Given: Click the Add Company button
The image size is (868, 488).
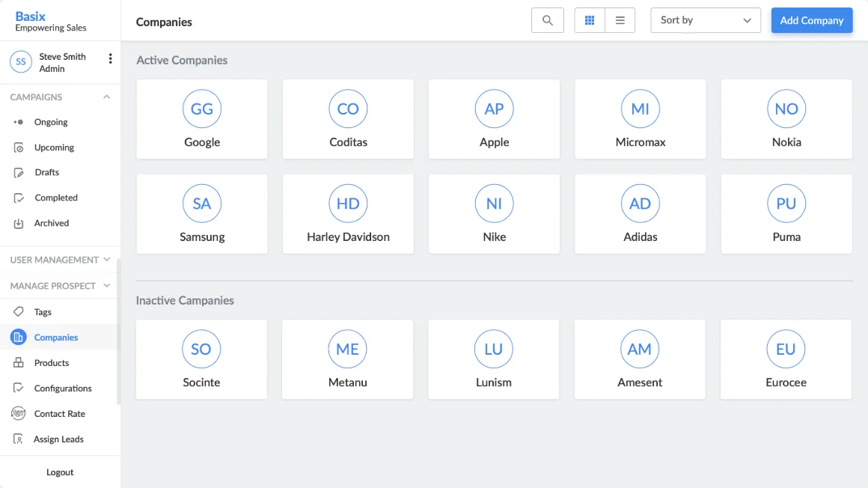Looking at the screenshot, I should 812,20.
